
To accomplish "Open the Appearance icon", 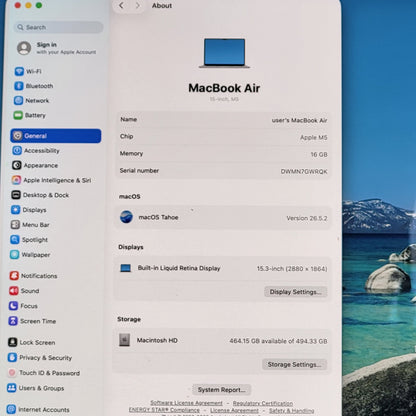I will [17, 165].
